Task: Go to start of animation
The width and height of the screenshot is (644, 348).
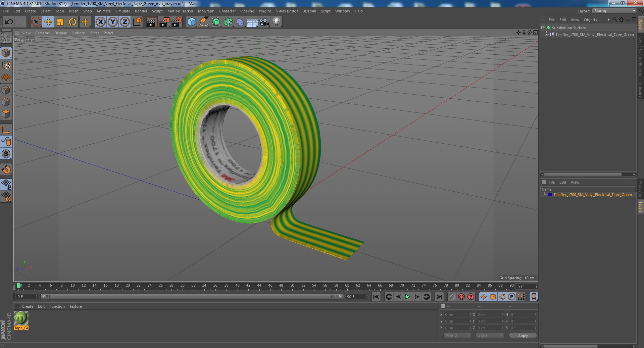Action: 376,297
